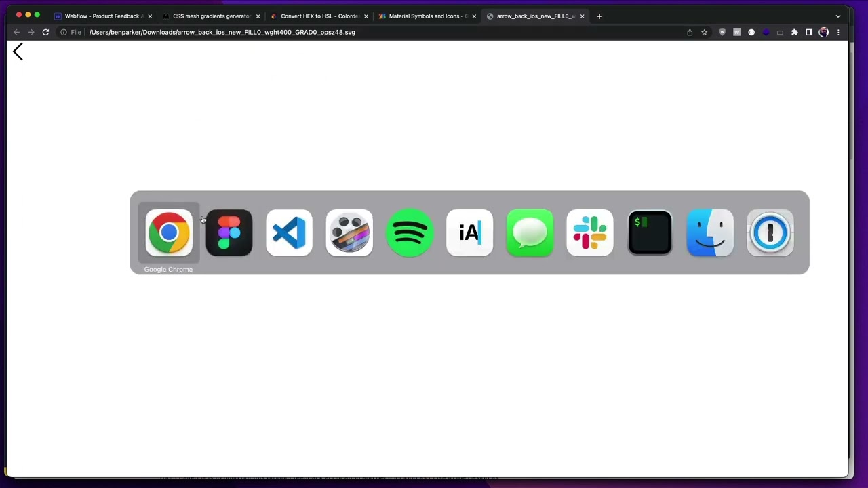The image size is (868, 488).
Task: Open the laptop-shaped extension icon
Action: (780, 32)
